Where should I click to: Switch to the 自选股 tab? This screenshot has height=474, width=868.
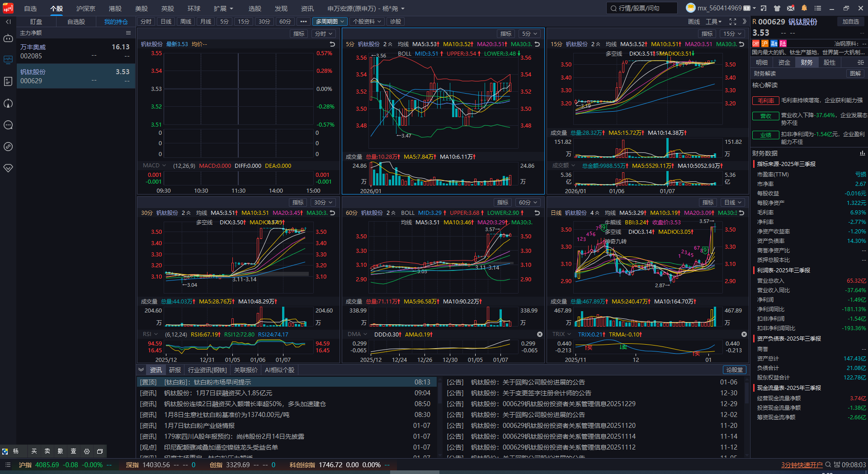tap(76, 22)
